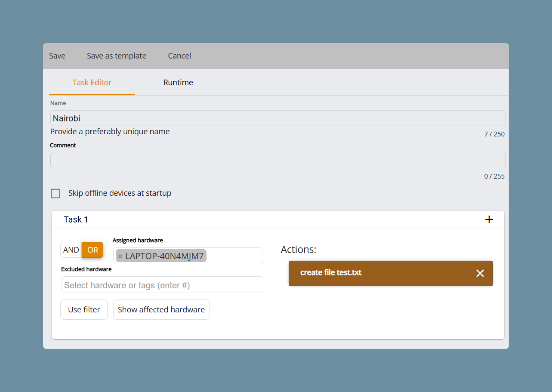The height and width of the screenshot is (392, 552).
Task: Click the 'Provide a preferably unique name' hint
Action: [110, 132]
